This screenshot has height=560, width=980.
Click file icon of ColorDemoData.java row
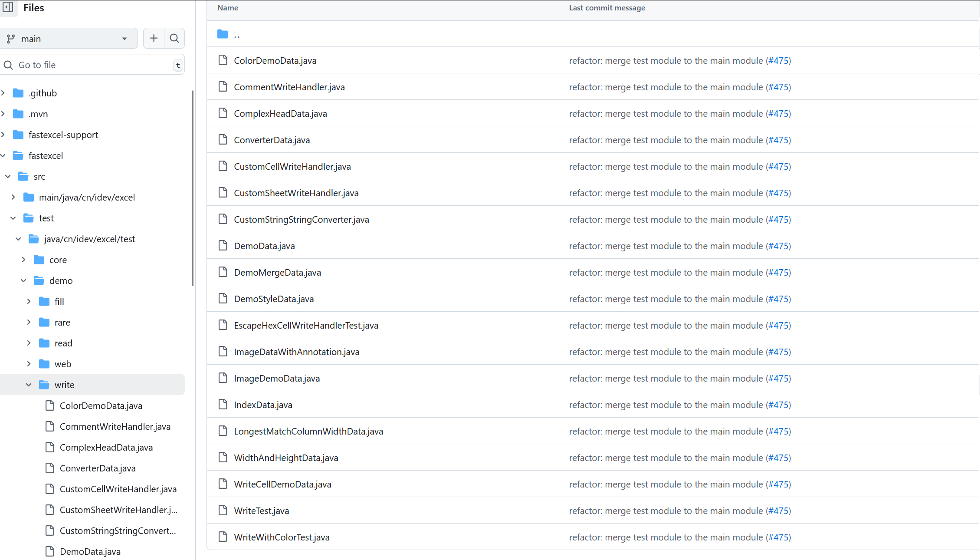223,60
